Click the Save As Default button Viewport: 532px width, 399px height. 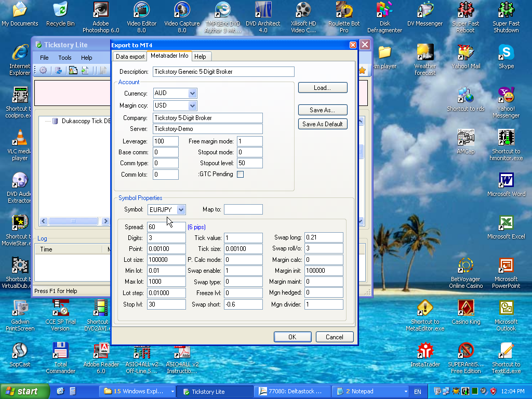[323, 124]
